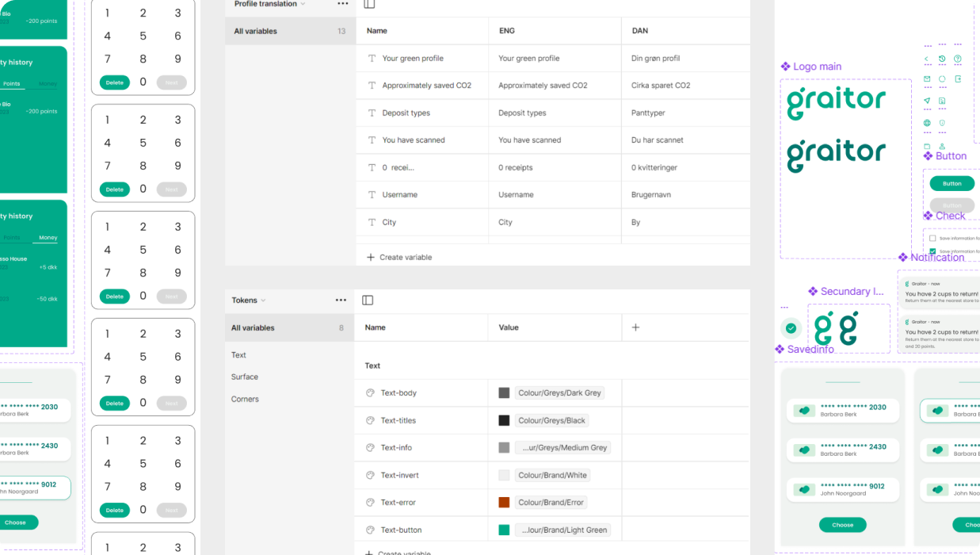Click the ENG cell '0 receipts'
Image resolution: width=980 pixels, height=555 pixels.
click(x=515, y=167)
